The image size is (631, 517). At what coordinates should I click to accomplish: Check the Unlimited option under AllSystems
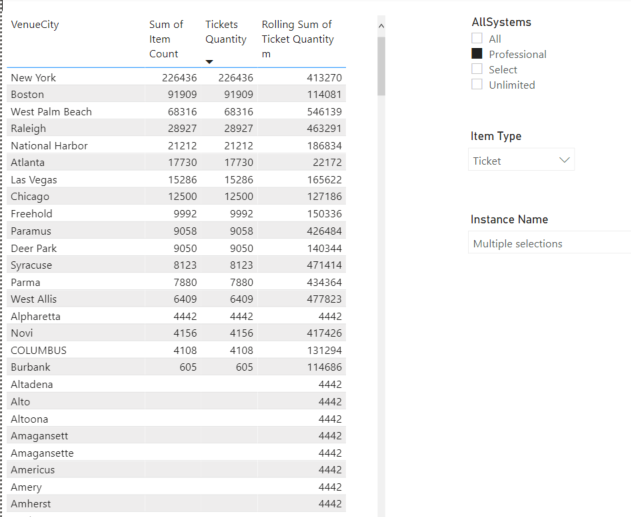(477, 84)
